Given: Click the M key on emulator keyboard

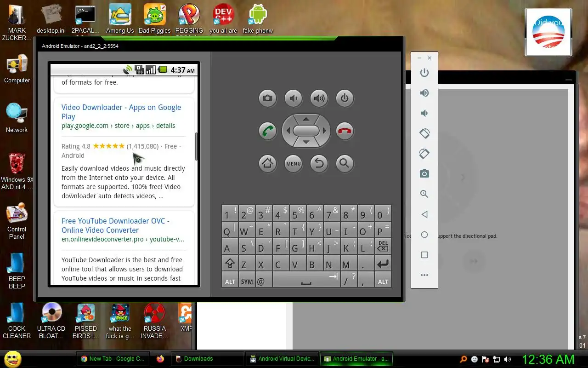Looking at the screenshot, I should pyautogui.click(x=349, y=264).
